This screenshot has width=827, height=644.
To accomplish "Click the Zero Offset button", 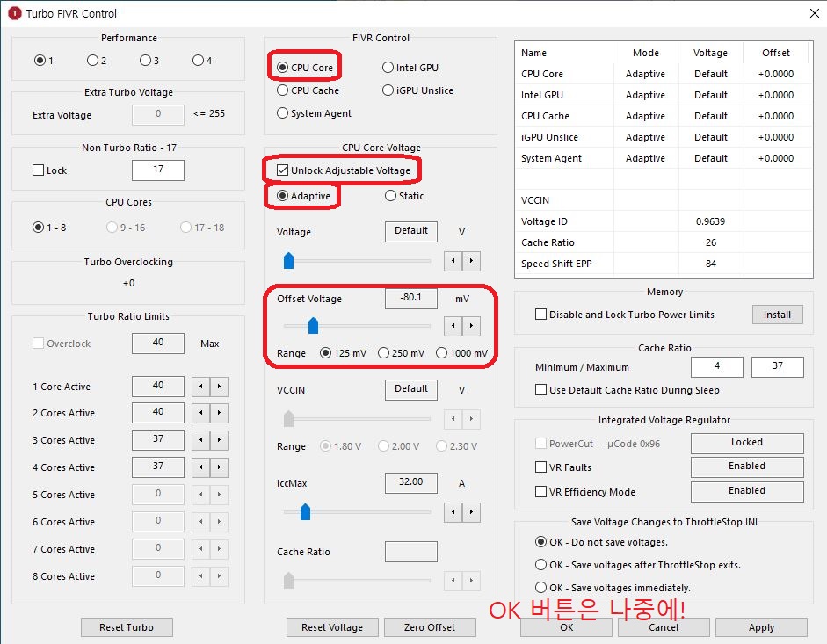I will [430, 627].
